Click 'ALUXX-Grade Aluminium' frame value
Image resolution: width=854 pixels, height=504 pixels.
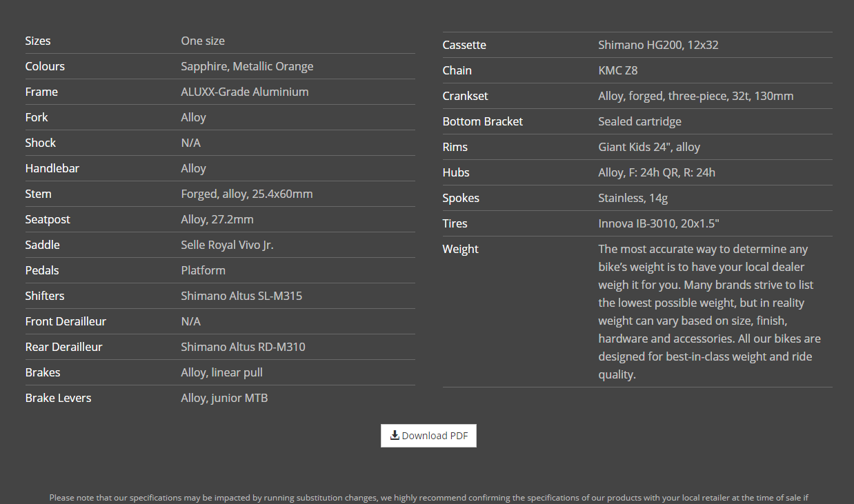click(245, 92)
